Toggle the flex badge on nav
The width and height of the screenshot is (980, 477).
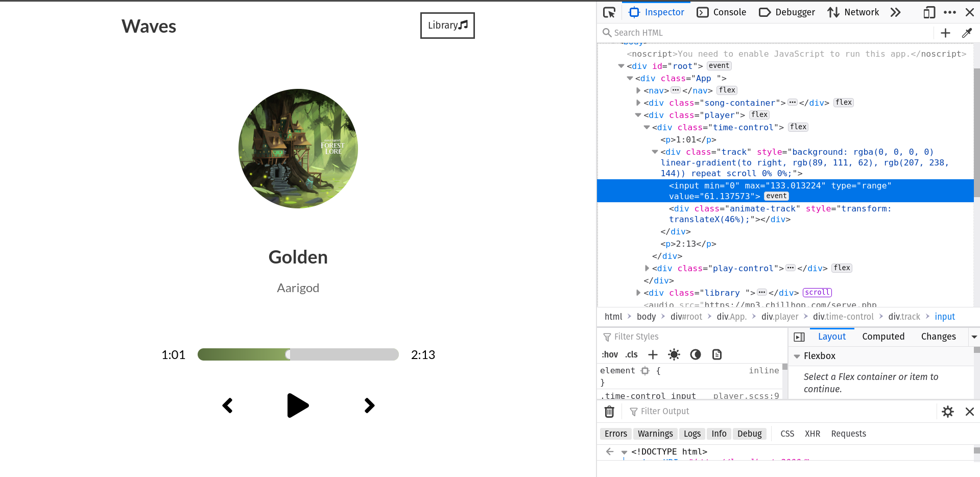click(727, 90)
